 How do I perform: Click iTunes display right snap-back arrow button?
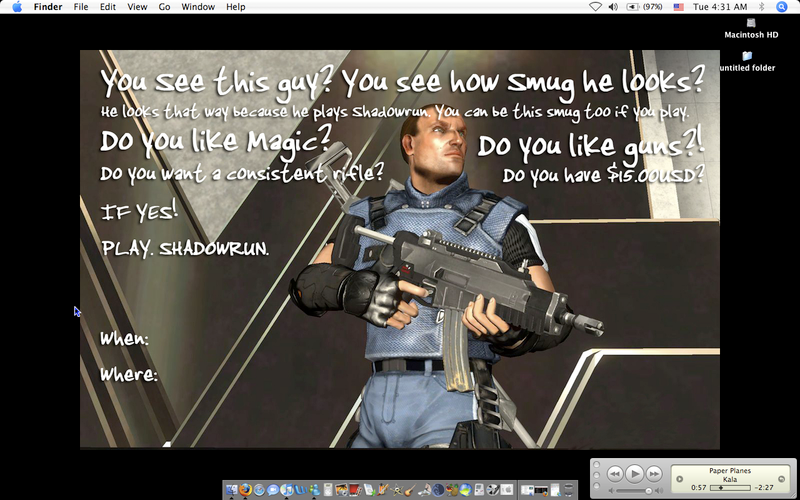click(x=782, y=479)
